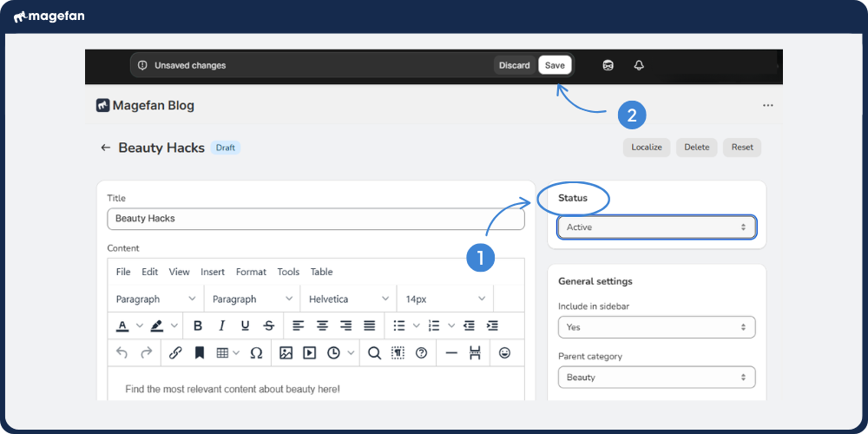
Task: Toggle italic text formatting
Action: (221, 325)
